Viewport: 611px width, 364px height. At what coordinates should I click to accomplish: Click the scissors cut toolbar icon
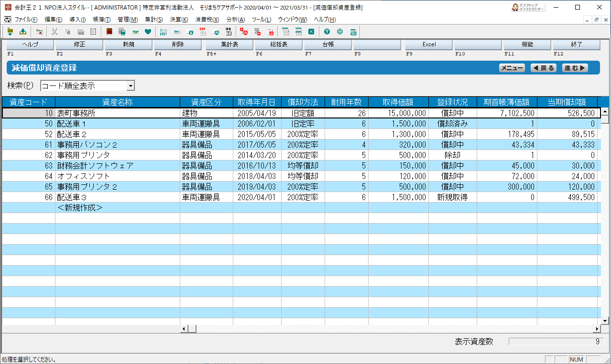pos(55,32)
